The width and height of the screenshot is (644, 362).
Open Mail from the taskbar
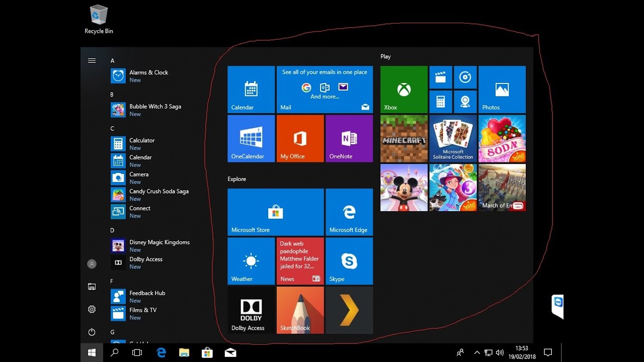click(230, 353)
